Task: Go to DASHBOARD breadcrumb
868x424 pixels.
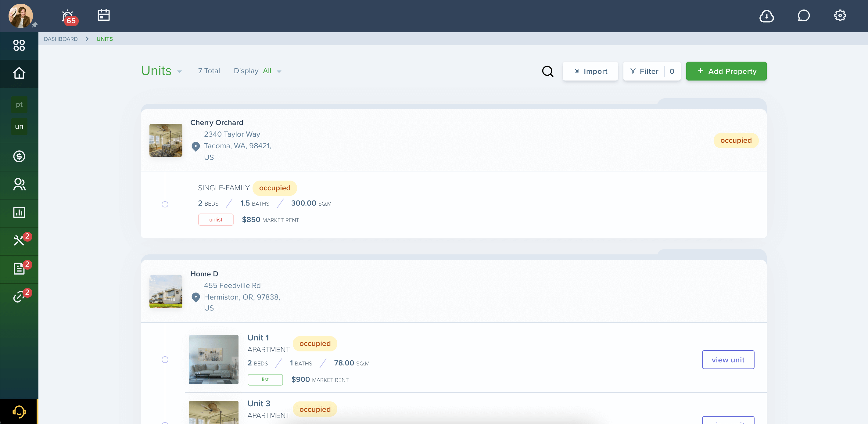Action: click(x=61, y=39)
